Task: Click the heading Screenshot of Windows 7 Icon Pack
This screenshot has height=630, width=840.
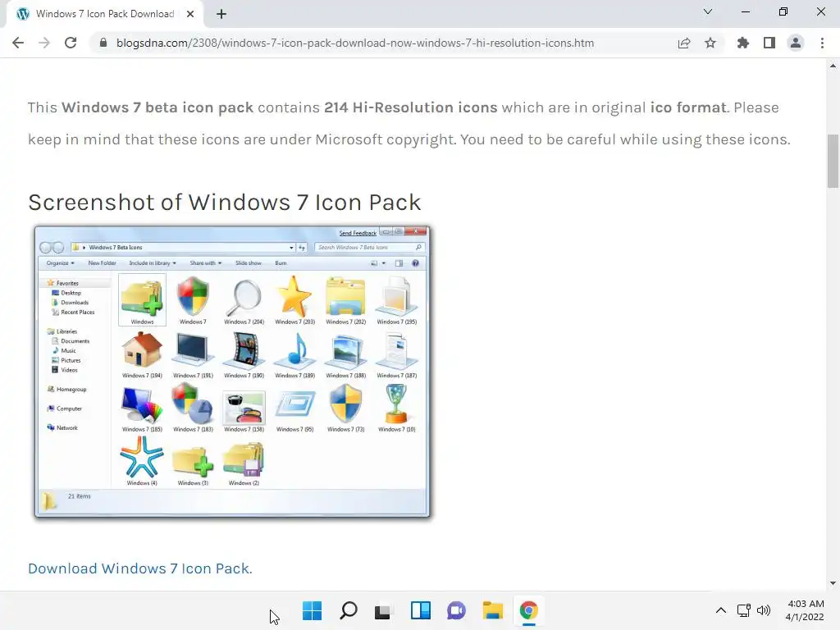Action: 225,203
